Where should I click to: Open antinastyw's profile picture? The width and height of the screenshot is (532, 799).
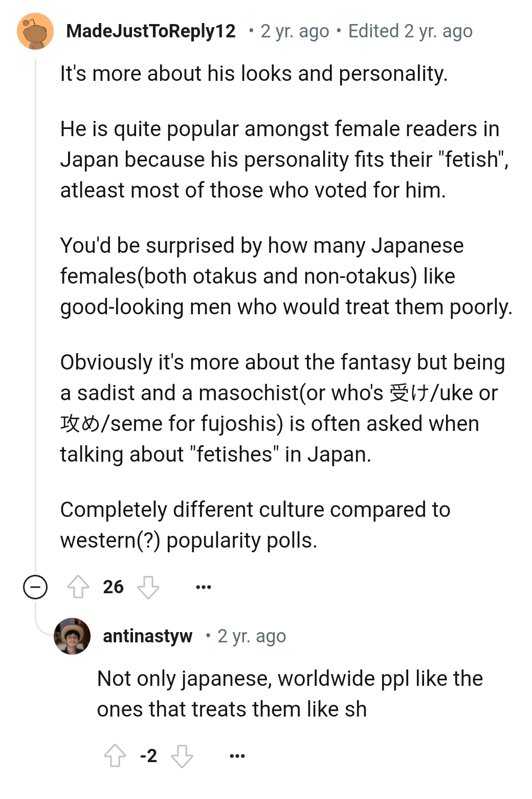coord(72,636)
